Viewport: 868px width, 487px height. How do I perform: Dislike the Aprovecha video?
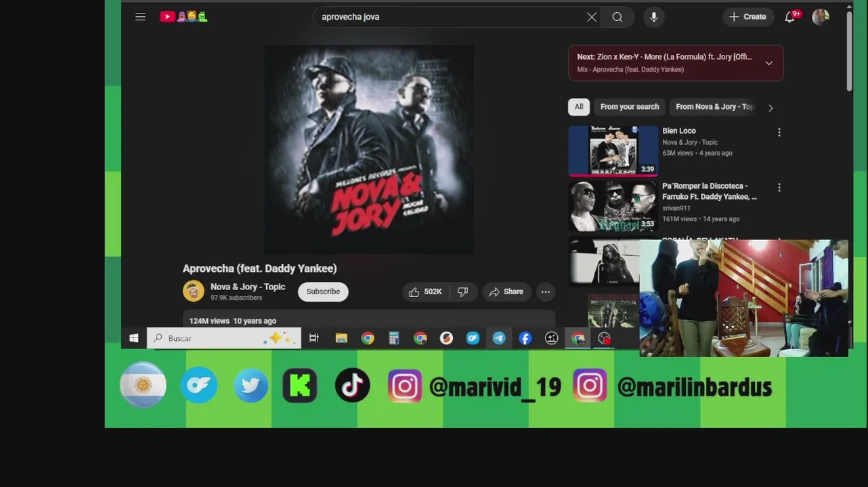(x=463, y=292)
